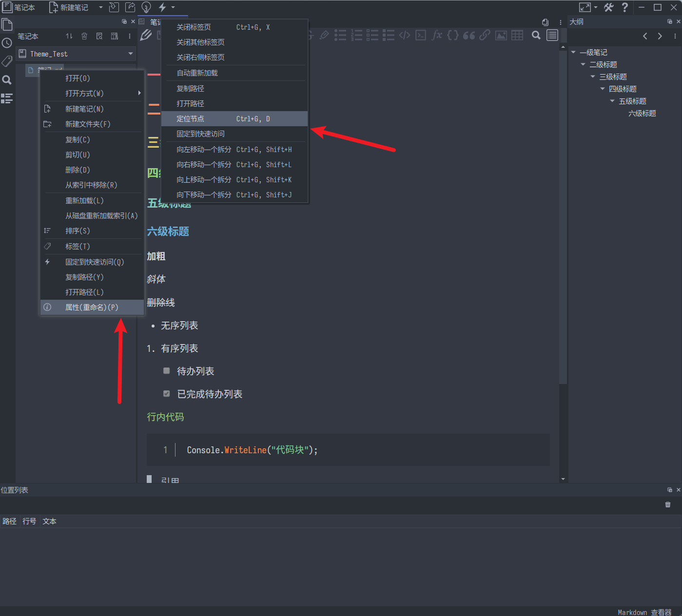682x616 pixels.
Task: Insert a link from editor toolbar
Action: tap(485, 35)
